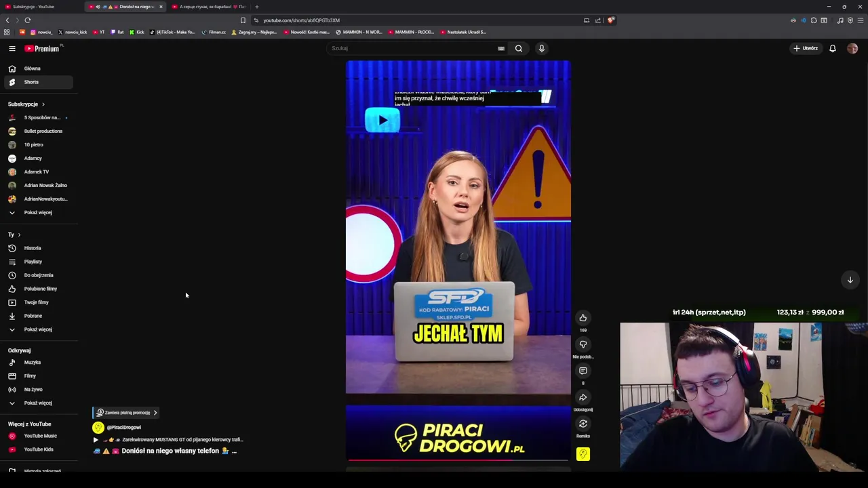The width and height of the screenshot is (868, 488).
Task: Open browser main menu icon
Action: click(860, 20)
